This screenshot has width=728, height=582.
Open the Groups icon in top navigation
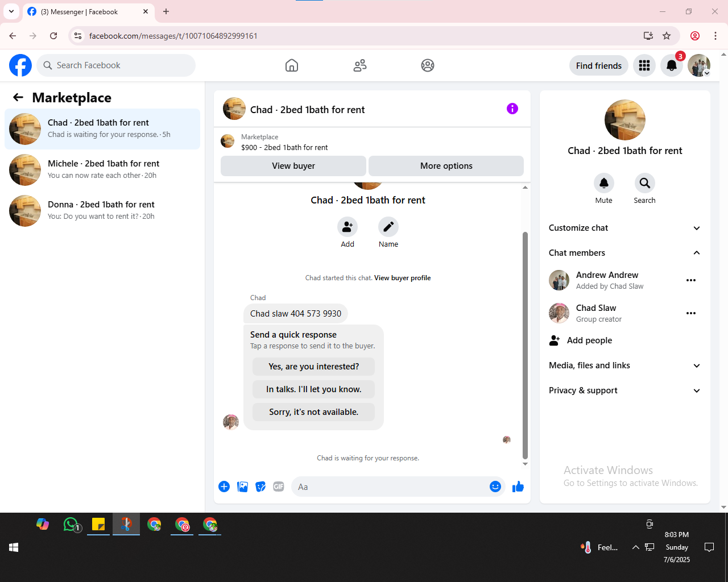pos(428,65)
